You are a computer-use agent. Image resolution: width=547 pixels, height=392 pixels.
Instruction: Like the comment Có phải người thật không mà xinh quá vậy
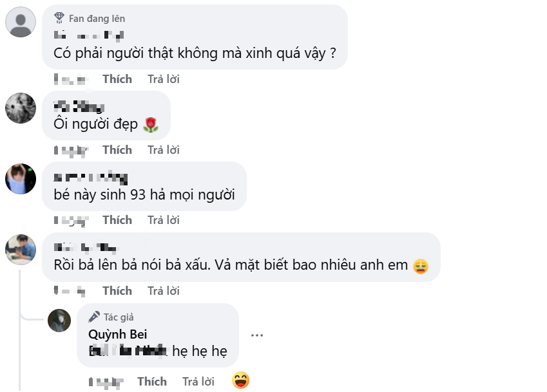[117, 79]
